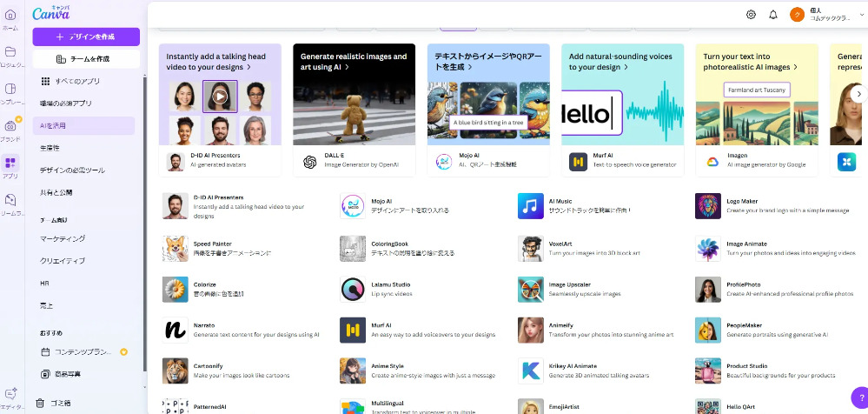Click the DALL·E OpenAI logo icon
Image resolution: width=868 pixels, height=414 pixels.
pos(309,162)
